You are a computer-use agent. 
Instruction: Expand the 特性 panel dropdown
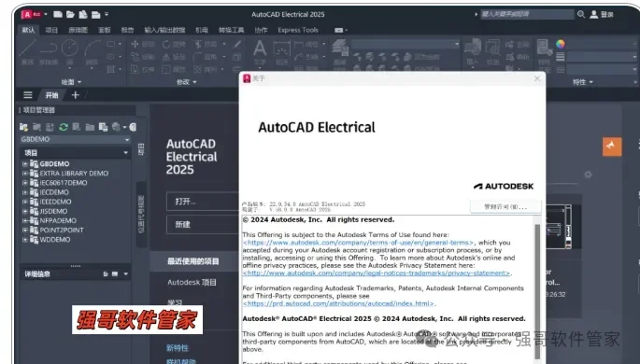(583, 82)
